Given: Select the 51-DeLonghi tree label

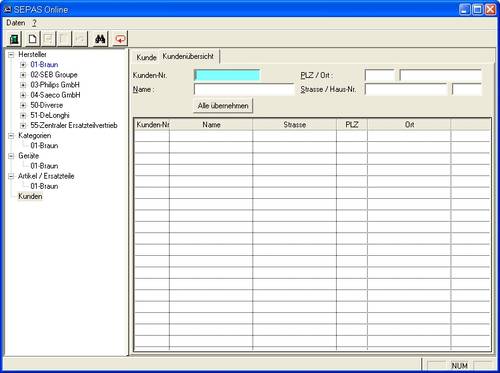Looking at the screenshot, I should click(50, 115).
